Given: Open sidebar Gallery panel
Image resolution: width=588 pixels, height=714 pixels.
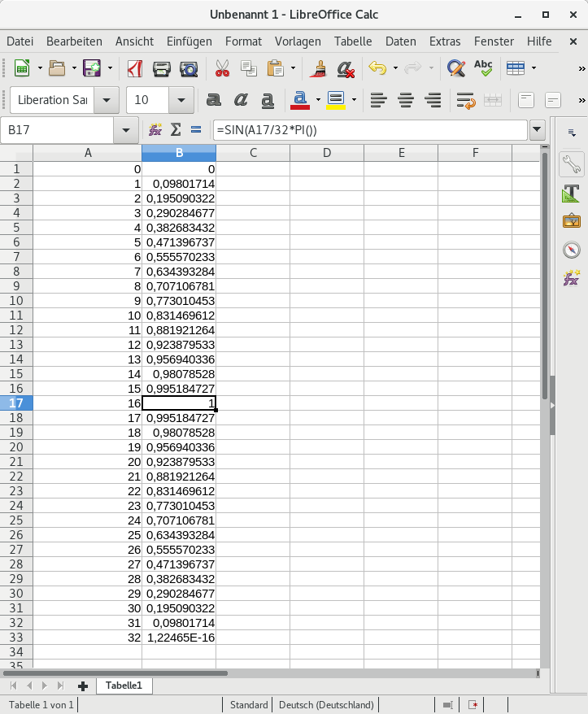Looking at the screenshot, I should (572, 221).
